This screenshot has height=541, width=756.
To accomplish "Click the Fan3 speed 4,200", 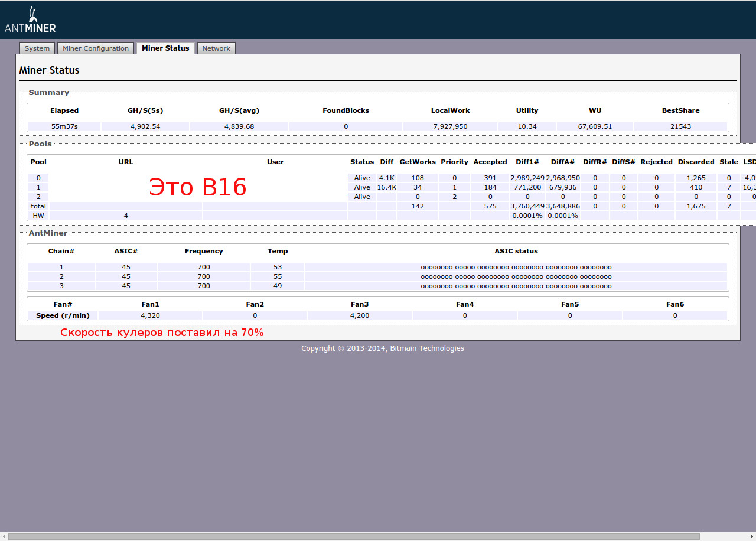I will (360, 315).
